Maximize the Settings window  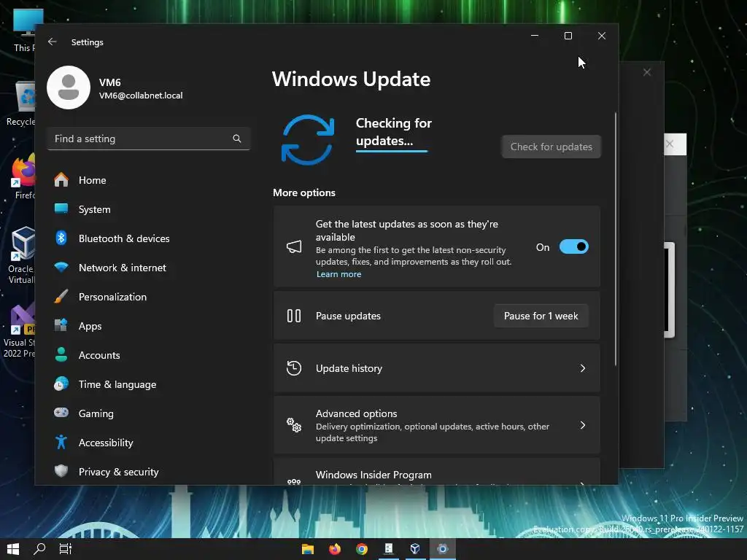click(568, 36)
